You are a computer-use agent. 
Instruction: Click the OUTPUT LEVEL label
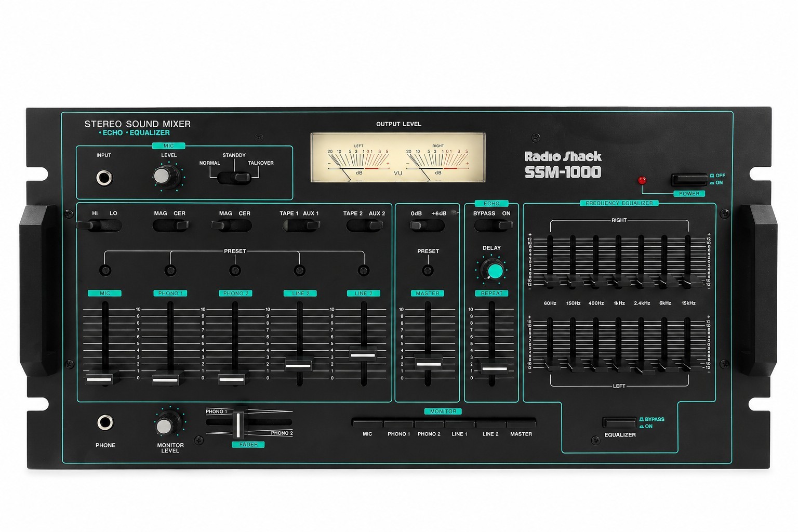tap(398, 124)
